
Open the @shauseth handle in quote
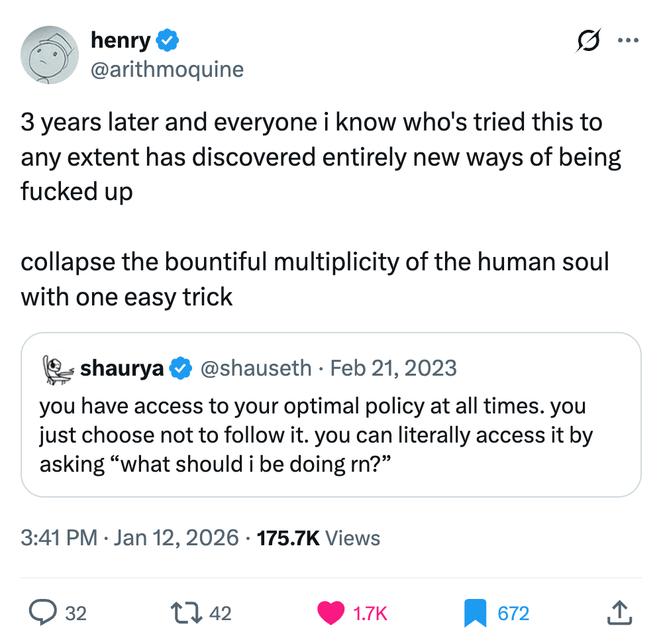tap(255, 368)
